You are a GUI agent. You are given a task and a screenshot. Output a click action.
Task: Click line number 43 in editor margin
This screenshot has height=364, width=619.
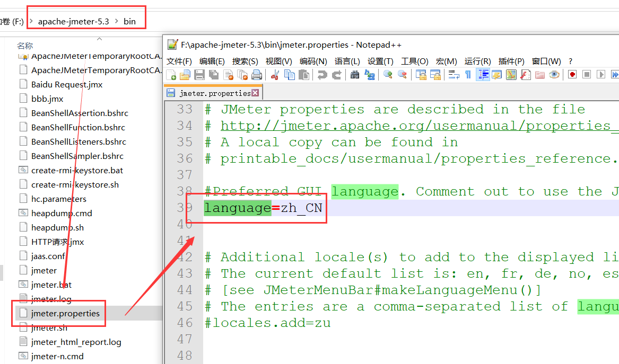(185, 273)
